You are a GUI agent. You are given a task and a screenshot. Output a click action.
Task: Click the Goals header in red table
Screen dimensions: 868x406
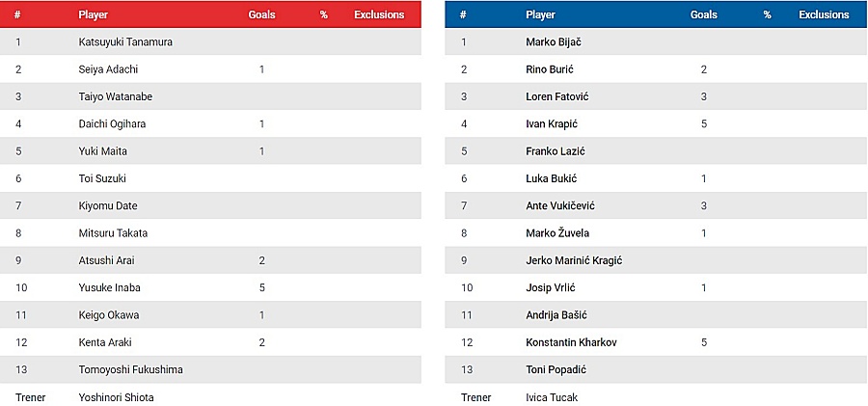tap(261, 15)
